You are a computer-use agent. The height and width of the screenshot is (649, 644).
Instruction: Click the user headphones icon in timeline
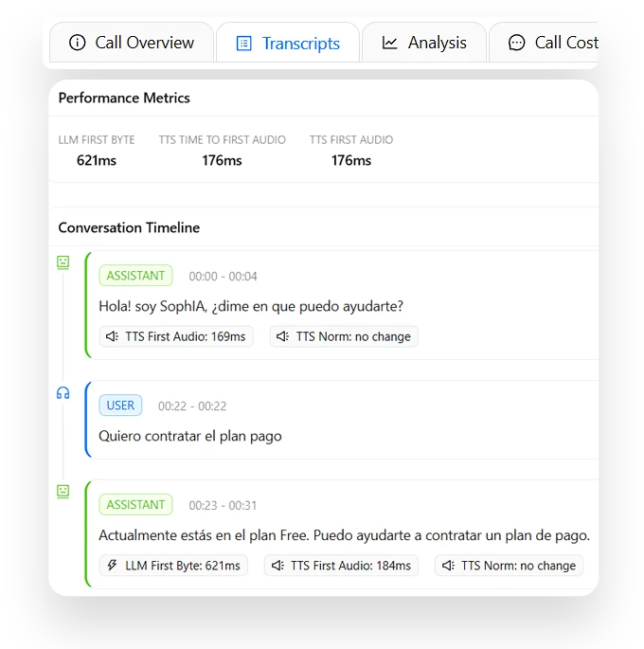tap(63, 393)
